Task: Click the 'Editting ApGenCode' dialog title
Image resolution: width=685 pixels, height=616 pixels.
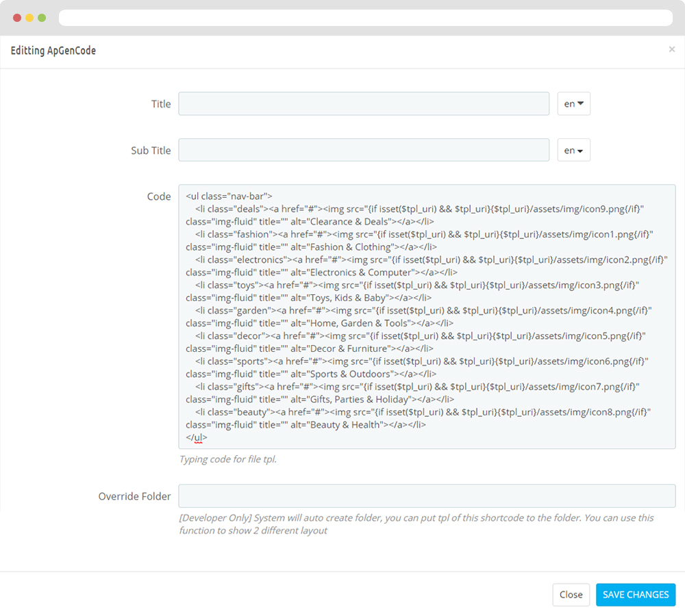Action: coord(53,51)
